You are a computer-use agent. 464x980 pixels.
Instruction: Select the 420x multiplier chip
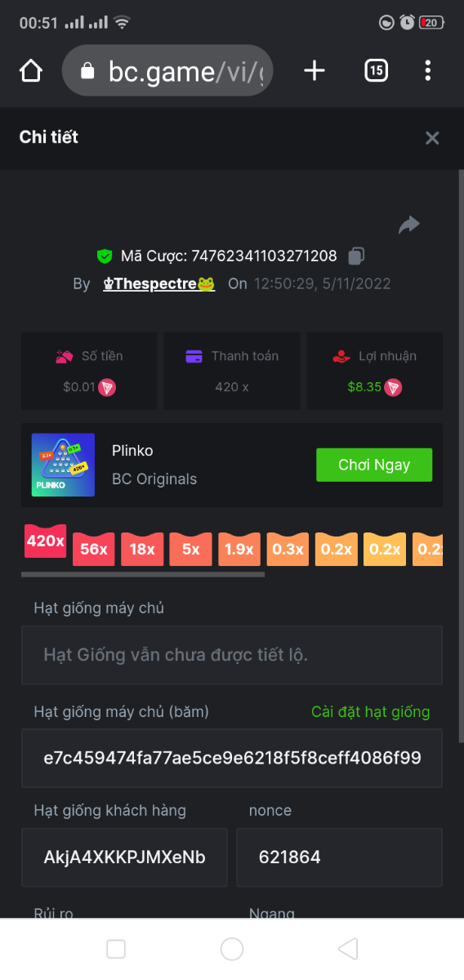pos(45,541)
